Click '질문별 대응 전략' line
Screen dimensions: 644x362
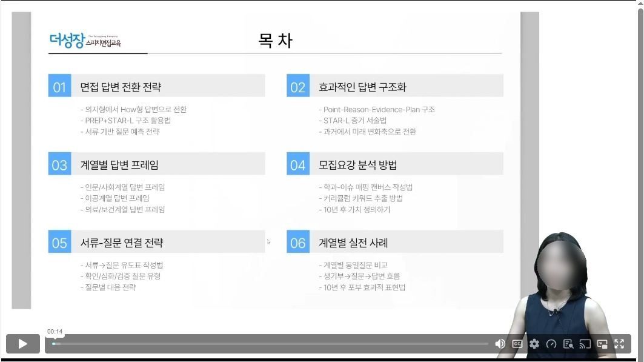[x=108, y=287]
